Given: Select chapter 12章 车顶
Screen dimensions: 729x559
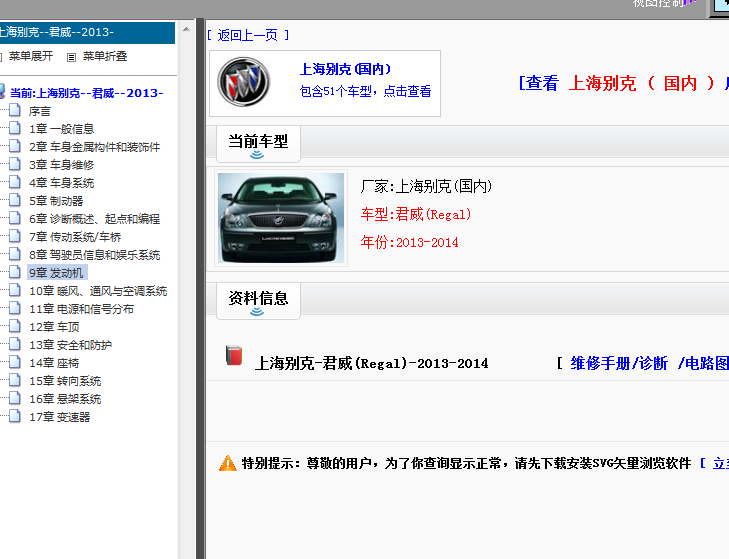Looking at the screenshot, I should 54,327.
